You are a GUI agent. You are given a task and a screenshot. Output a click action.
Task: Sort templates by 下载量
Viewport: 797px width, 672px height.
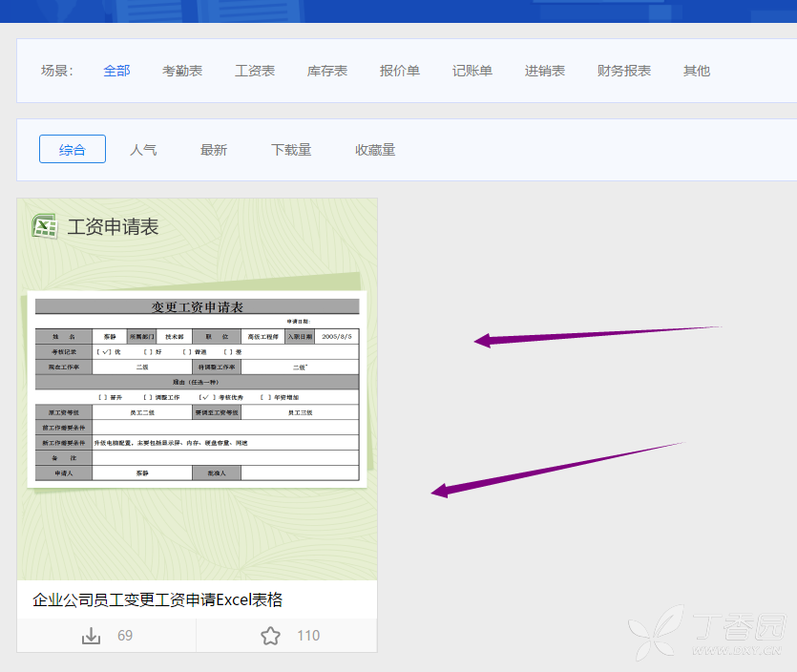point(291,150)
